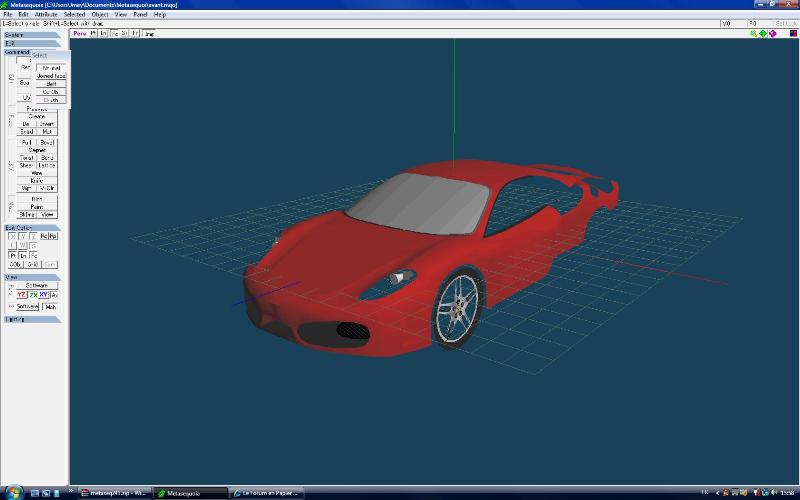Open the View menu
The width and height of the screenshot is (800, 500).
(x=120, y=14)
